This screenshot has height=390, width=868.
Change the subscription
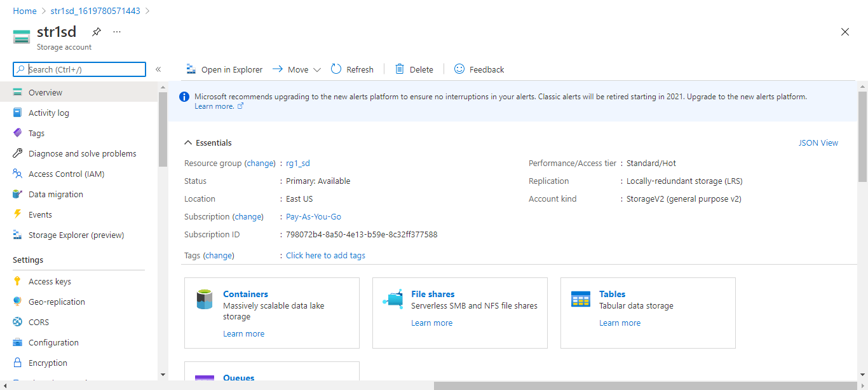(x=248, y=217)
